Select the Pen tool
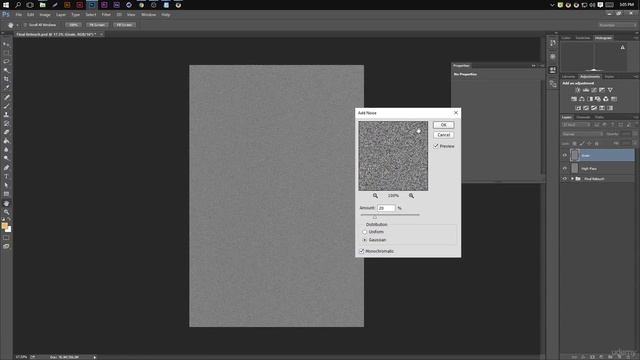640x360 pixels. [6, 168]
